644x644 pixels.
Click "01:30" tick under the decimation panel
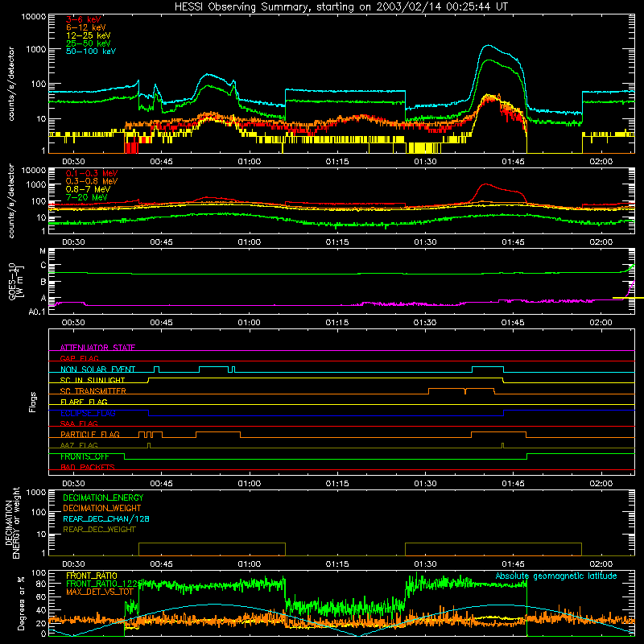point(425,564)
